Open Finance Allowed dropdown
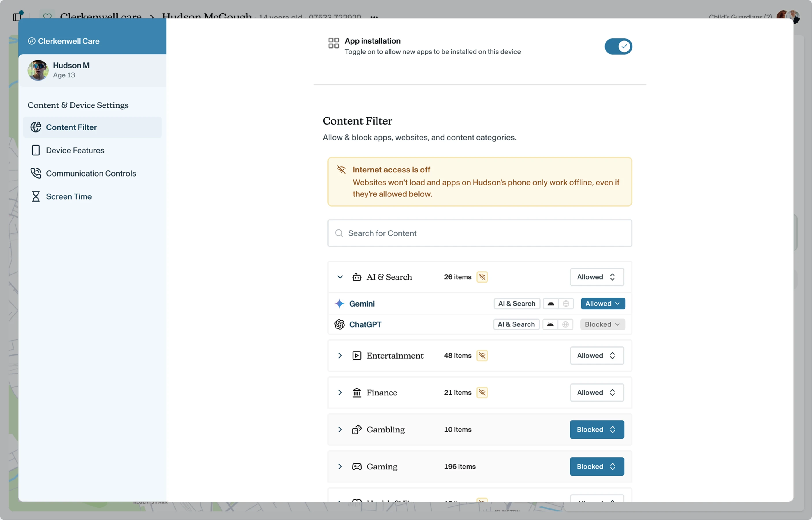The width and height of the screenshot is (812, 520). click(597, 392)
